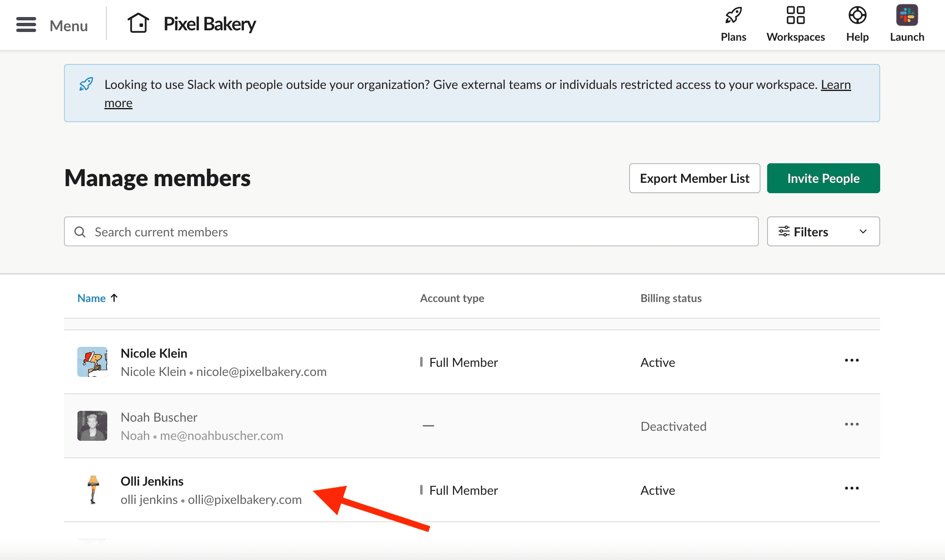
Task: Sort by Name column arrow
Action: [x=114, y=298]
